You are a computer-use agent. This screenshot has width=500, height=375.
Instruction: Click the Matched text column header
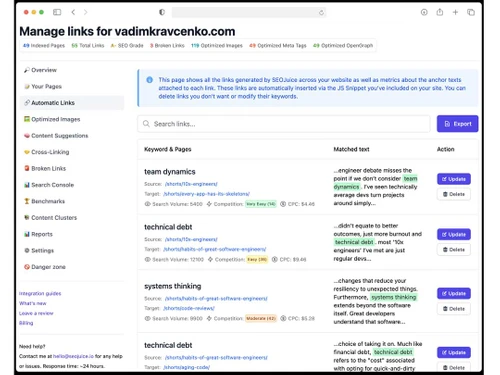(x=351, y=149)
